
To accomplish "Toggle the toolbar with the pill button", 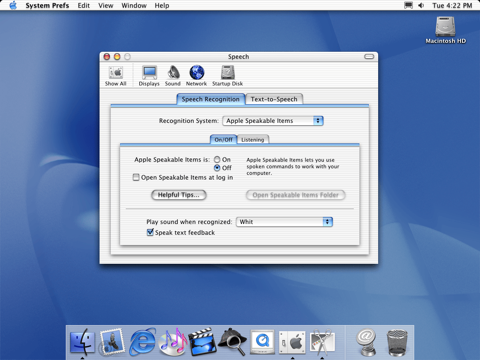I will click(369, 57).
